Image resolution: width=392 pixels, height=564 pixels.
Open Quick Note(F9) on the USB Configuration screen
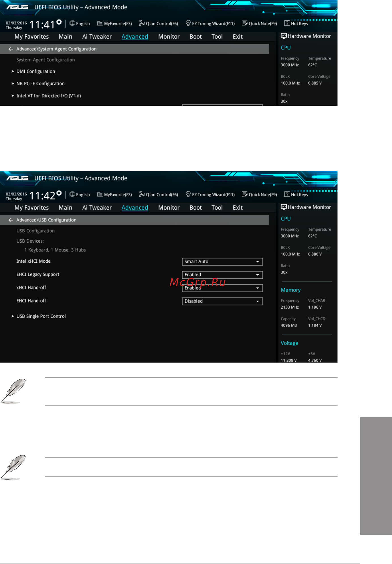coord(259,195)
